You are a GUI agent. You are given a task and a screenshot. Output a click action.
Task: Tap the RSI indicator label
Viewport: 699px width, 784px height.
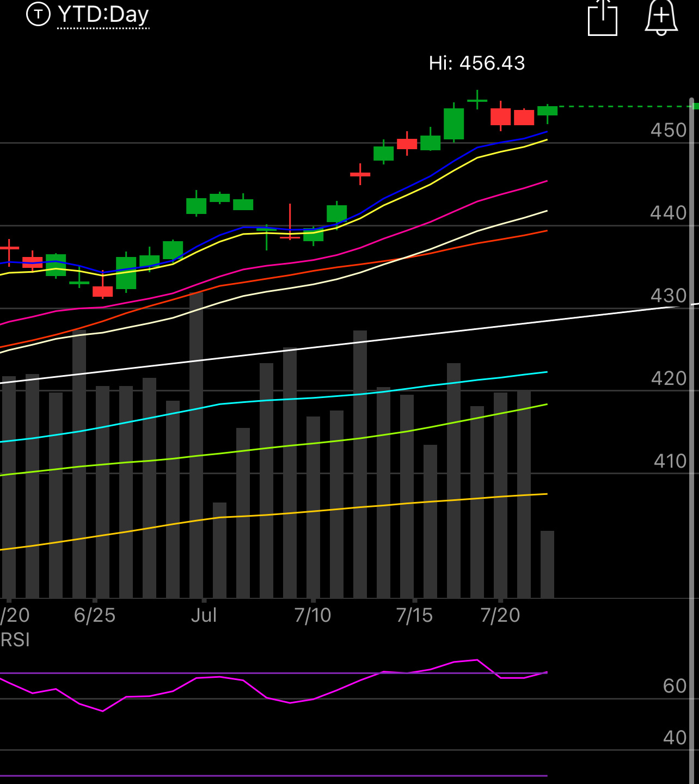[15, 640]
